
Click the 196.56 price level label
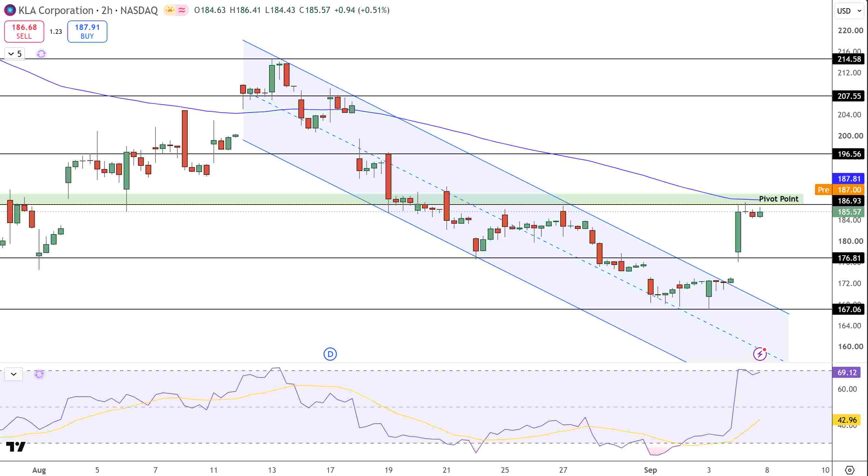849,154
